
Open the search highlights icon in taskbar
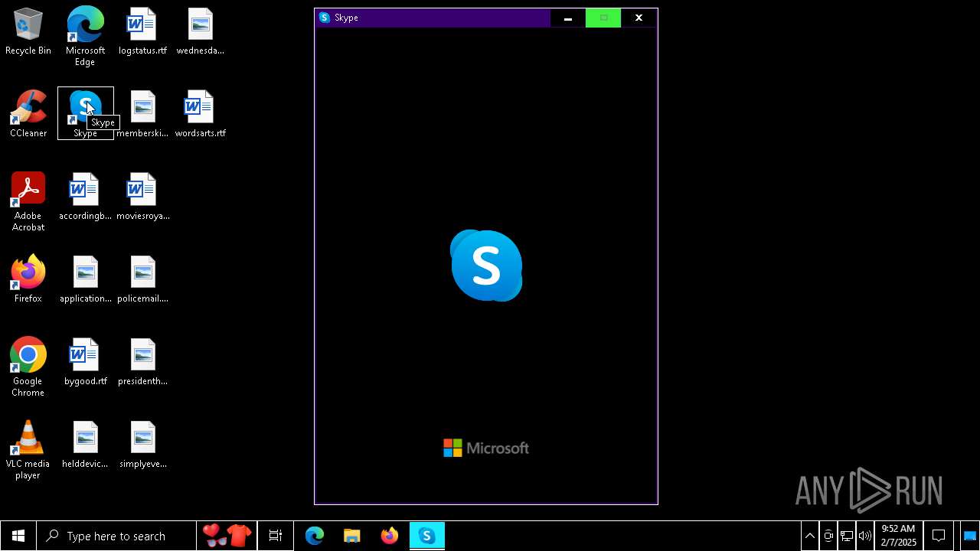click(x=227, y=536)
